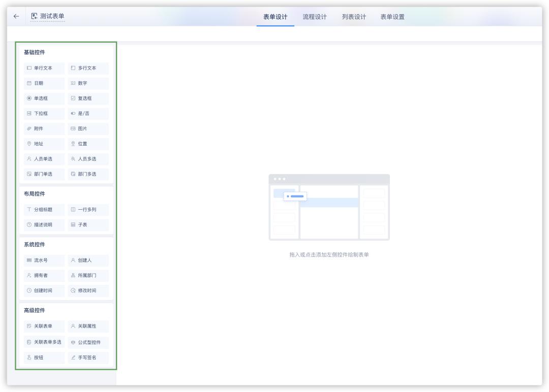
Task: Click the 创建时间 clock icon
Action: (29, 290)
